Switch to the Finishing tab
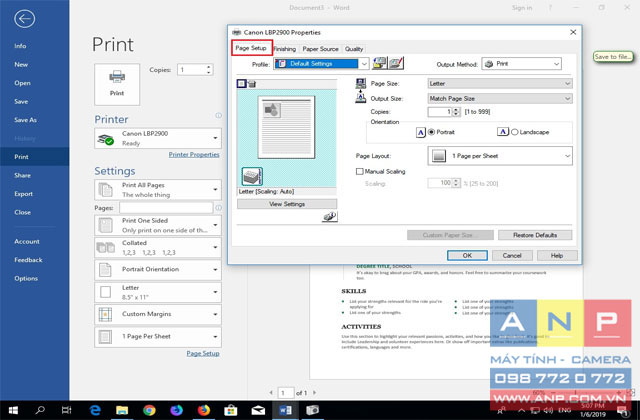640x420 pixels. coord(284,49)
